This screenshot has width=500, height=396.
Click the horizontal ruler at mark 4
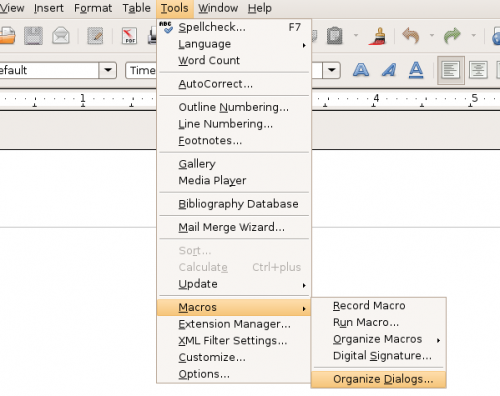[x=376, y=98]
